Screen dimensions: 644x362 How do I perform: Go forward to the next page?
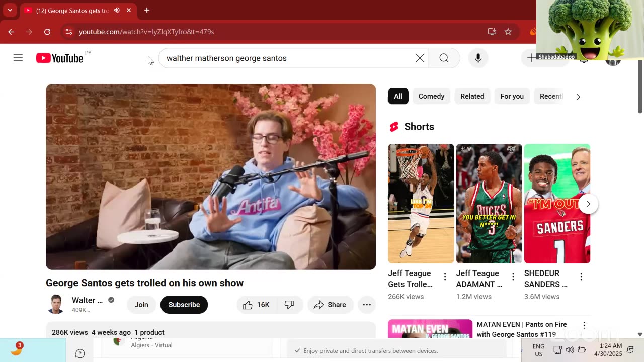pos(29,32)
